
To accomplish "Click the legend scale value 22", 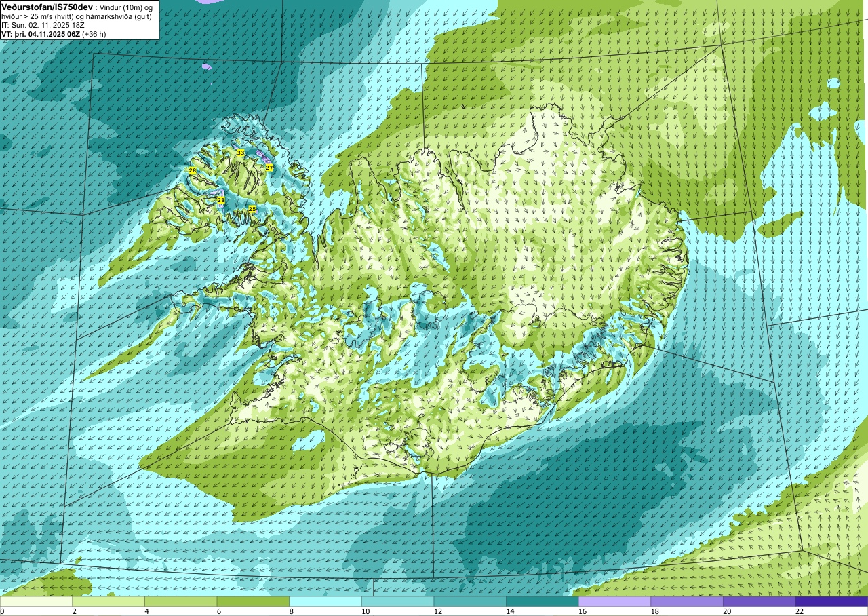I will click(798, 611).
